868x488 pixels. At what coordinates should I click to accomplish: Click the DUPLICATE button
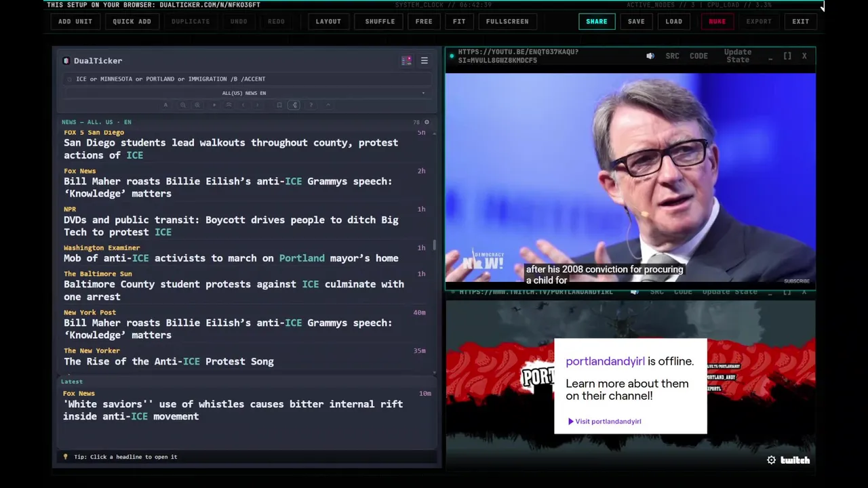pyautogui.click(x=191, y=22)
